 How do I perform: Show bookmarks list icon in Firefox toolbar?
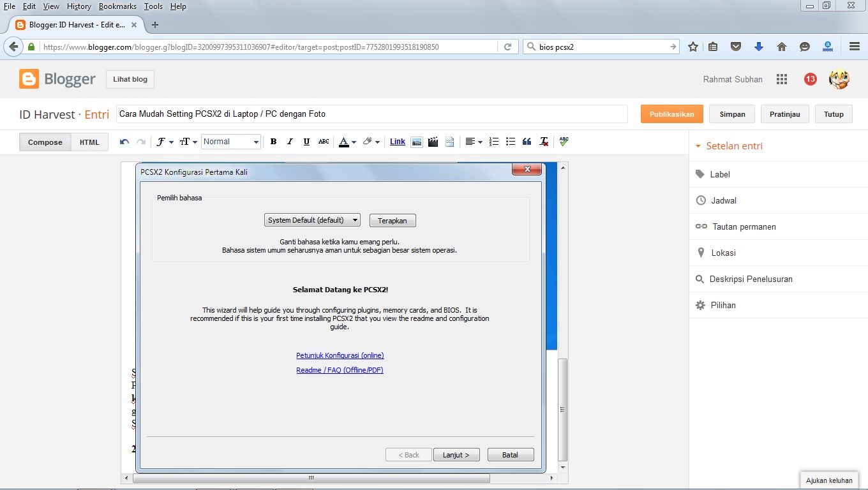pyautogui.click(x=713, y=47)
